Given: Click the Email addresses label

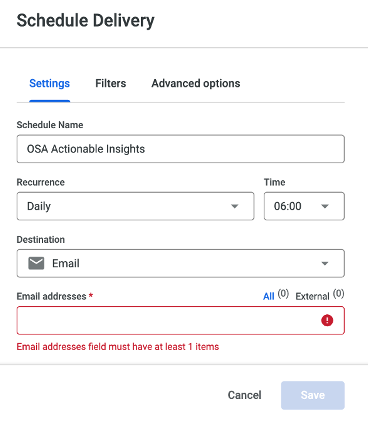Looking at the screenshot, I should pyautogui.click(x=52, y=296).
